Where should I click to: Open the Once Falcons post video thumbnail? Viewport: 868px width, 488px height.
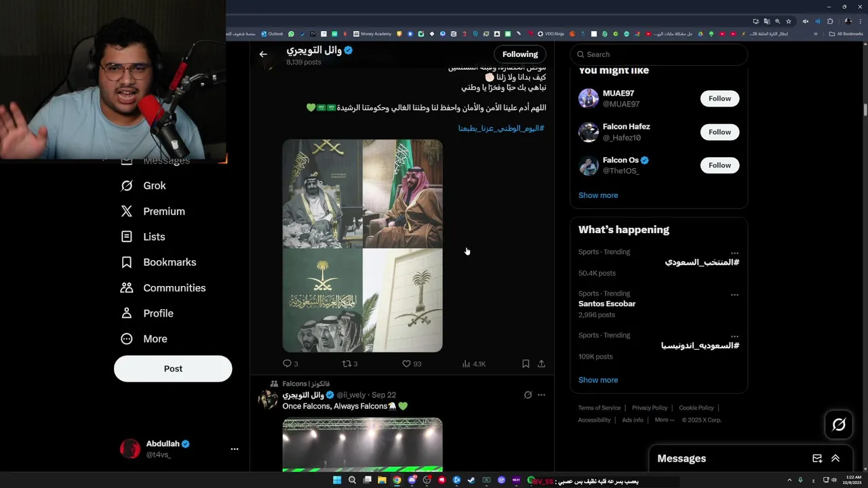362,445
